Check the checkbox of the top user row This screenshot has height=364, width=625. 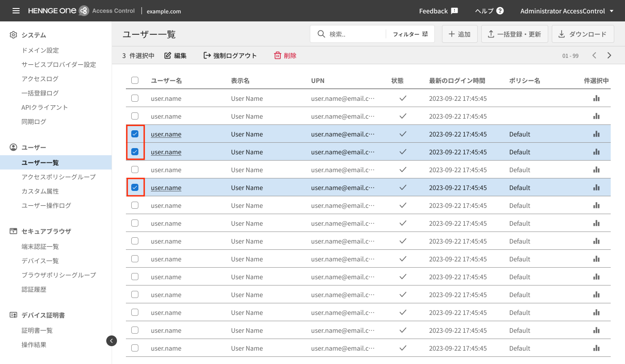(x=135, y=98)
